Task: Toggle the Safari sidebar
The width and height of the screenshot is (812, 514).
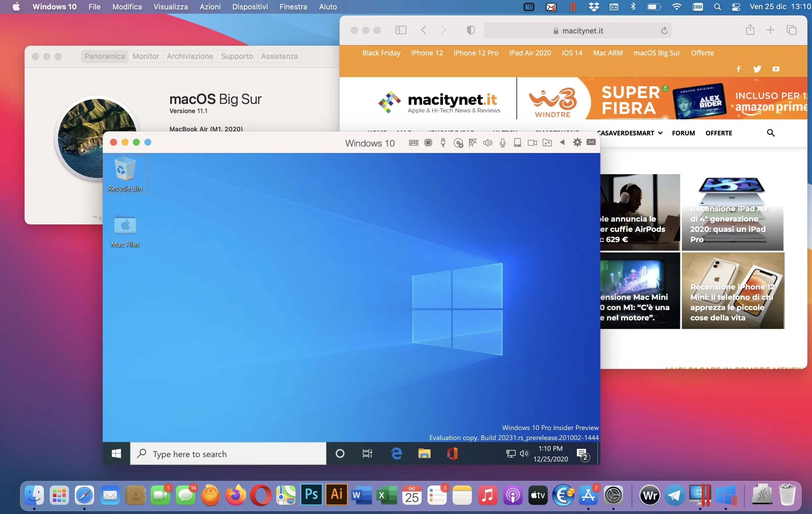Action: coord(401,30)
